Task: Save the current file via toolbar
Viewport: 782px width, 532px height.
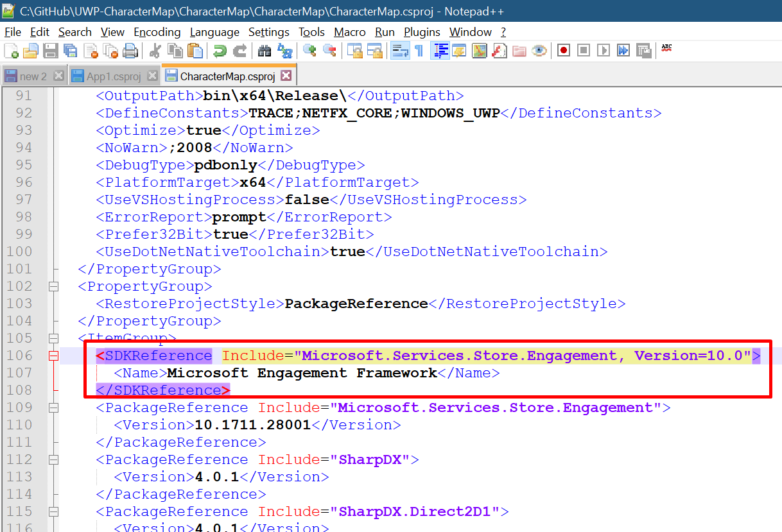Action: click(50, 51)
